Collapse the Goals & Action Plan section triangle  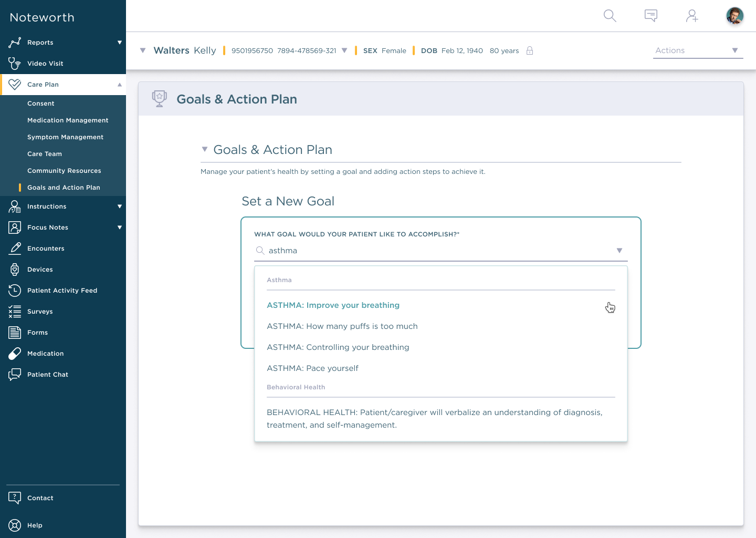(205, 150)
